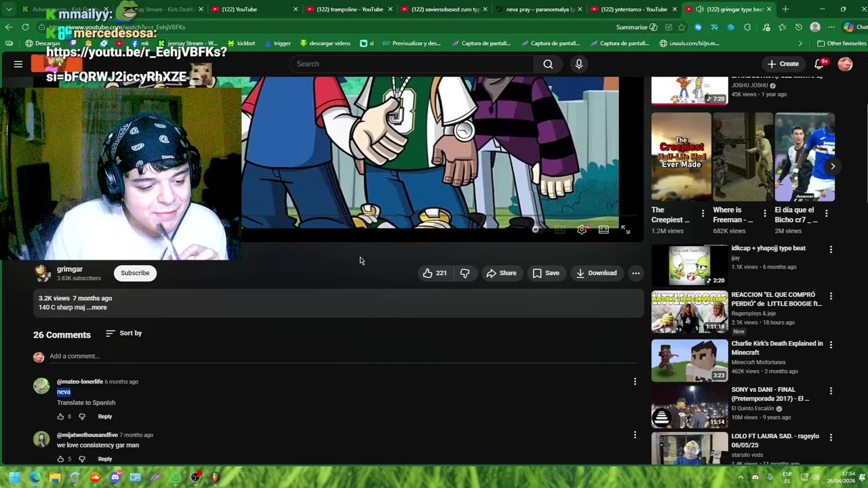Open The Creepiest Half-Life Mod short thumbnail
Image resolution: width=868 pixels, height=488 pixels.
point(681,157)
